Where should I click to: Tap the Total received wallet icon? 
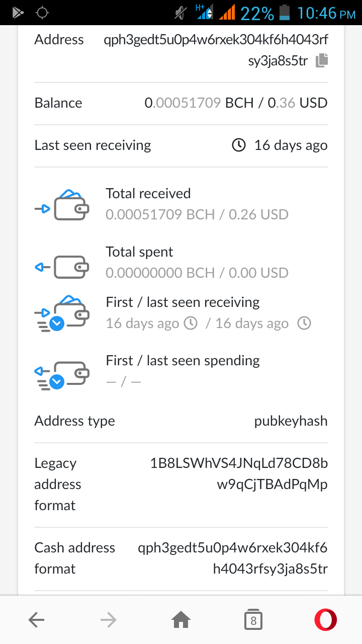tap(62, 205)
